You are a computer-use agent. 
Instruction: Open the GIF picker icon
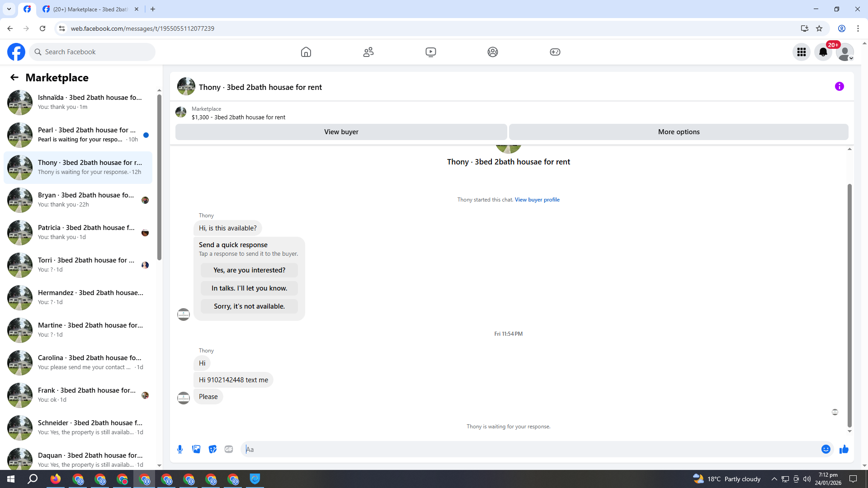coord(229,449)
